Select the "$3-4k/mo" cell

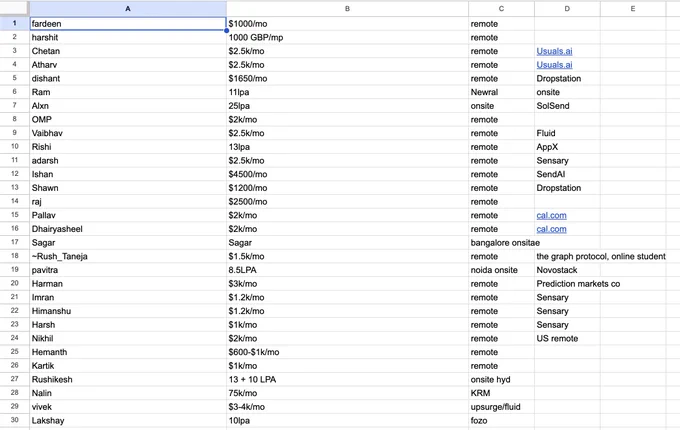[347, 407]
